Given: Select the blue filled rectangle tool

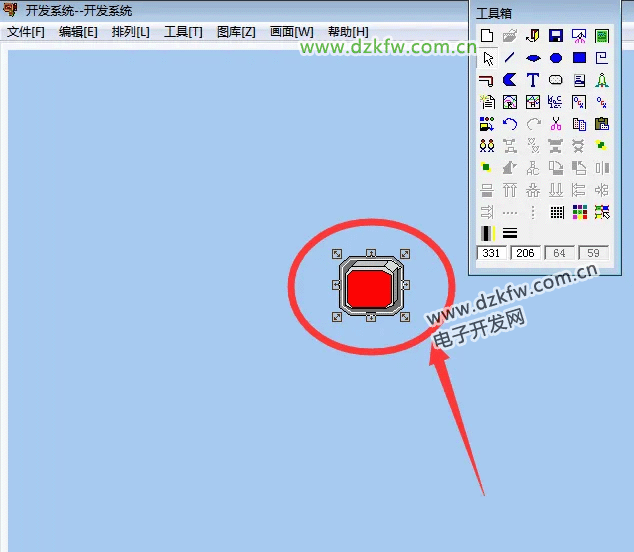Looking at the screenshot, I should coord(579,58).
